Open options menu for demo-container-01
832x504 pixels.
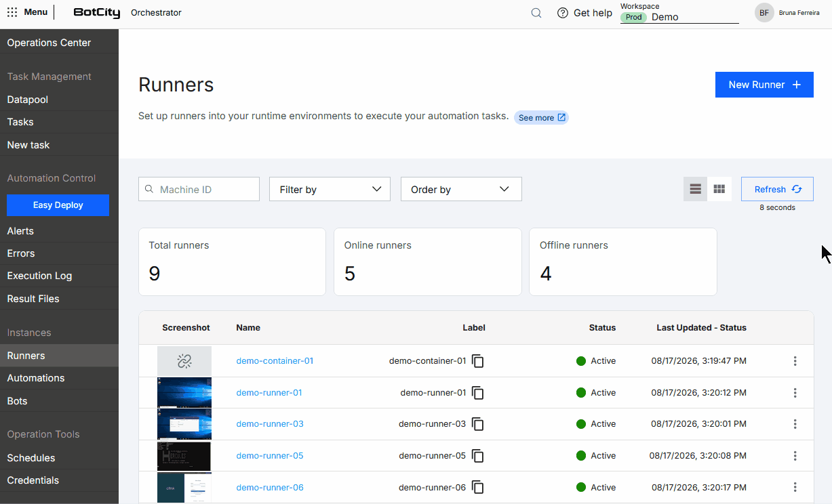point(795,361)
